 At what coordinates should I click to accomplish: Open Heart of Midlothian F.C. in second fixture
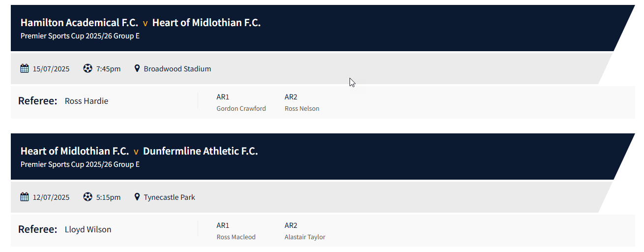75,151
